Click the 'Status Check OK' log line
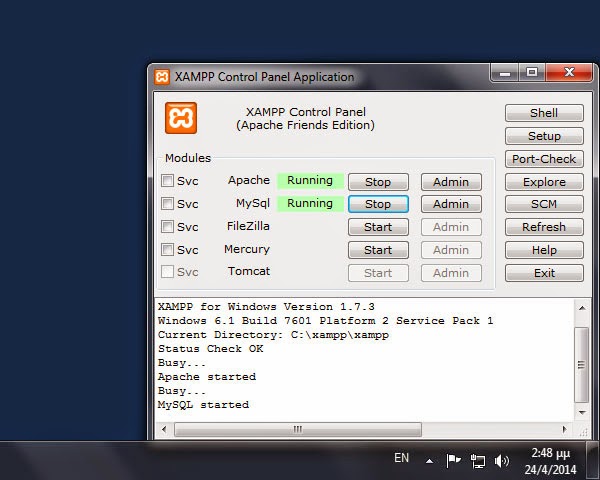 [210, 349]
